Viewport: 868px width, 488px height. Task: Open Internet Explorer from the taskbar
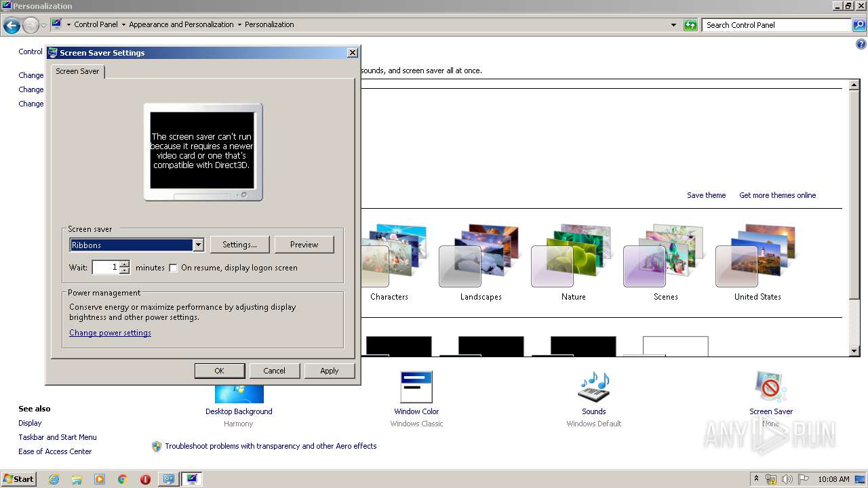click(x=54, y=479)
